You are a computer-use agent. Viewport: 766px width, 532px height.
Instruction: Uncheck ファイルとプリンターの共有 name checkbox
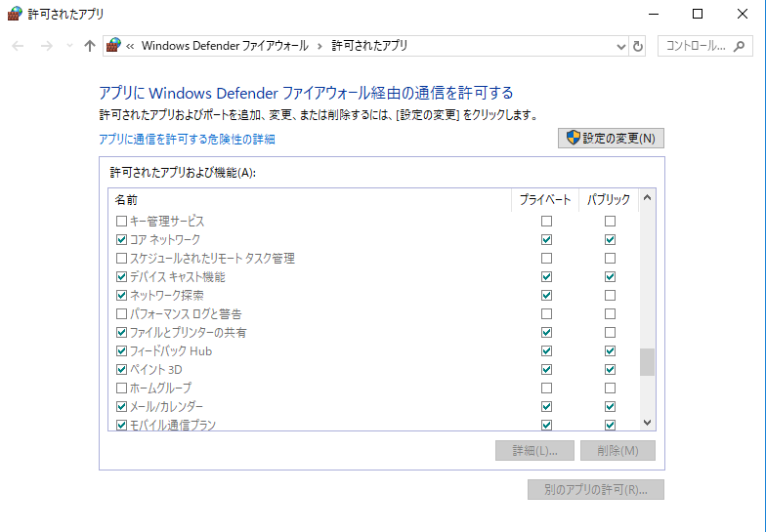tap(121, 332)
